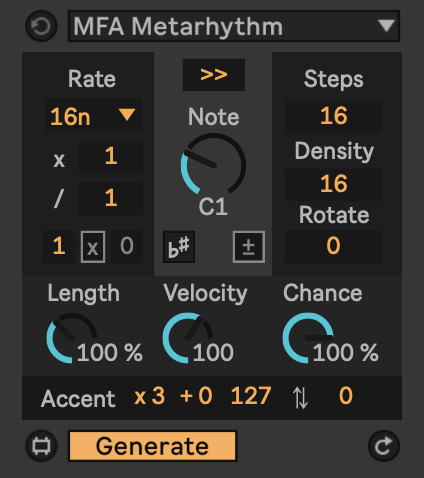
Task: Click the Chance knob
Action: click(307, 338)
